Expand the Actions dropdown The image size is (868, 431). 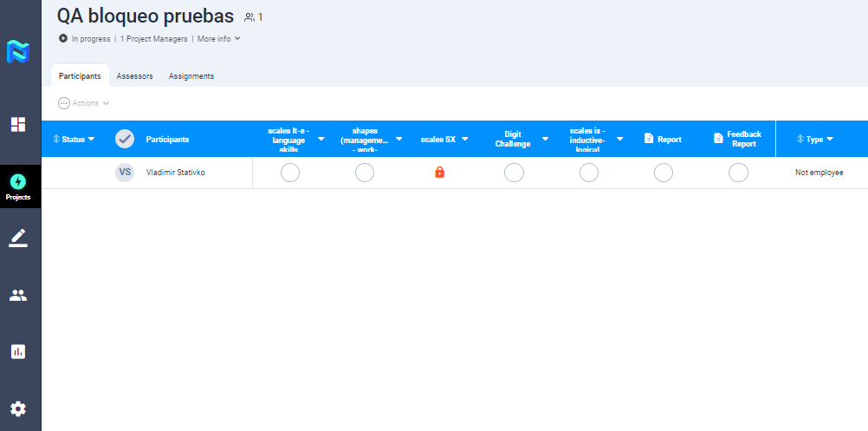pos(84,103)
